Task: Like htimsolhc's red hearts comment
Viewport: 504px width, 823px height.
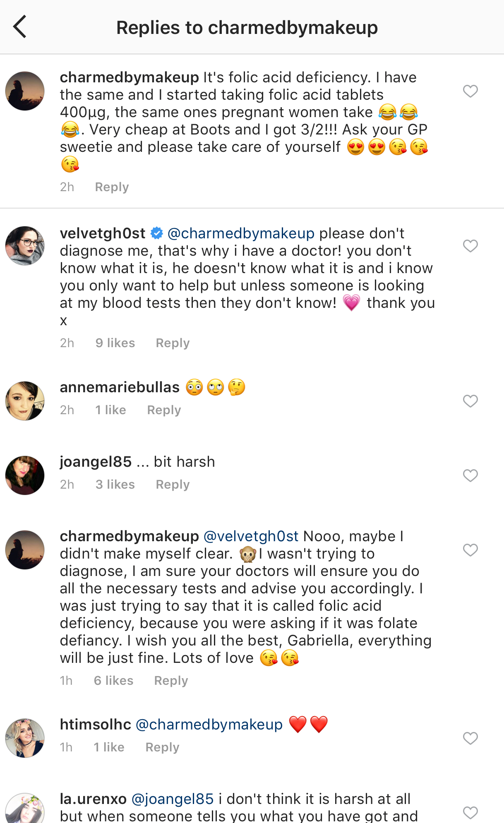Action: pyautogui.click(x=470, y=738)
